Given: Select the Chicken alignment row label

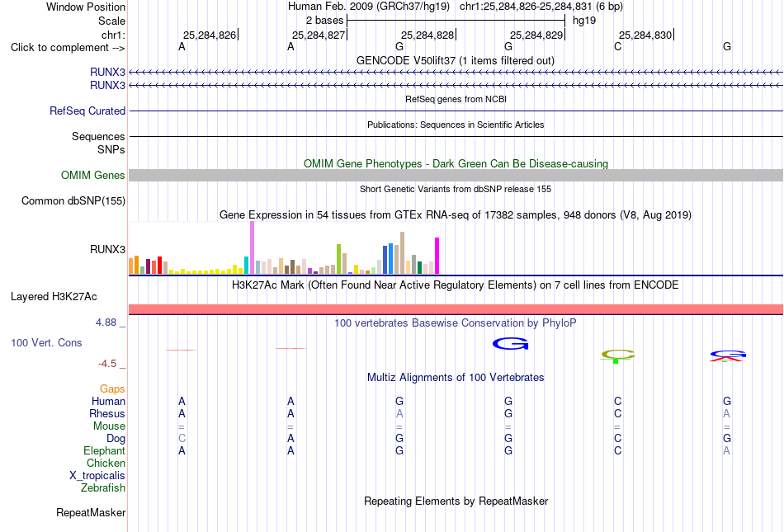Looking at the screenshot, I should [106, 463].
